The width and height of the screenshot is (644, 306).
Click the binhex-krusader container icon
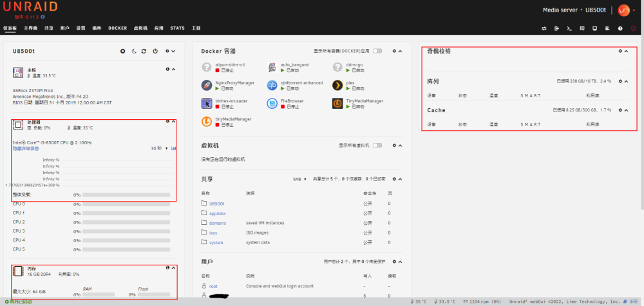coord(207,103)
